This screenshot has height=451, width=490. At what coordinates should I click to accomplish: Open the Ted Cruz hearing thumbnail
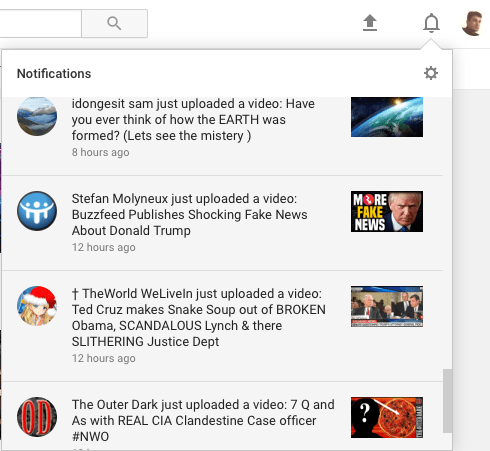387,307
